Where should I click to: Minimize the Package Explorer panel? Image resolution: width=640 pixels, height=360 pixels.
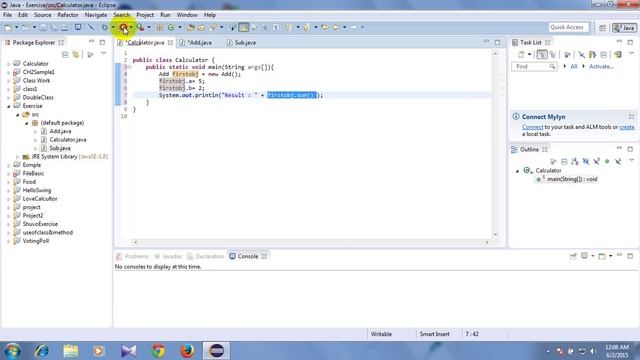coord(91,42)
